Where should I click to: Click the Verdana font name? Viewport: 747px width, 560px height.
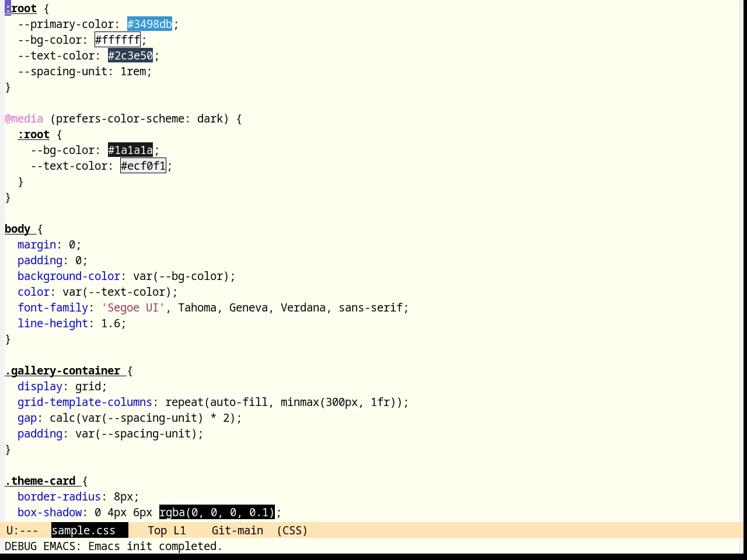tap(303, 307)
